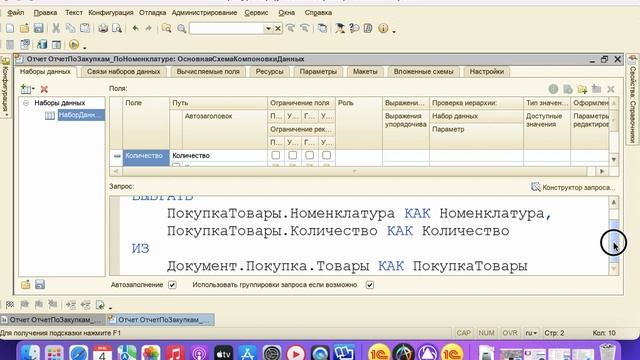Add data set using toolbar icon
The width and height of the screenshot is (640, 360).
26,89
